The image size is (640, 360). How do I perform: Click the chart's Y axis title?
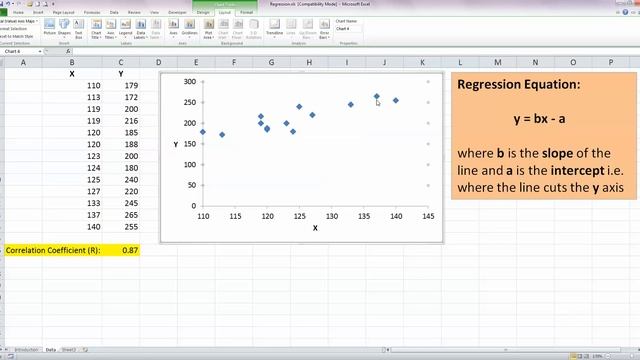pos(176,144)
